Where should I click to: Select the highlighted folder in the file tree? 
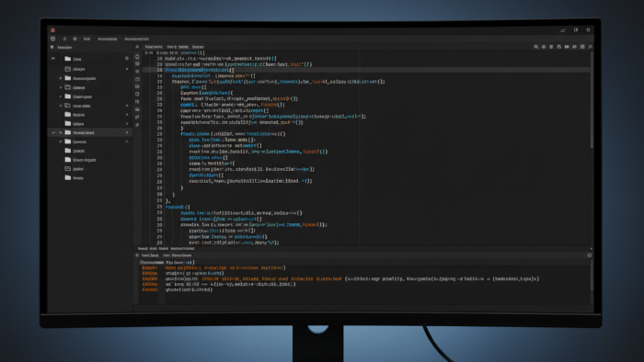point(90,132)
